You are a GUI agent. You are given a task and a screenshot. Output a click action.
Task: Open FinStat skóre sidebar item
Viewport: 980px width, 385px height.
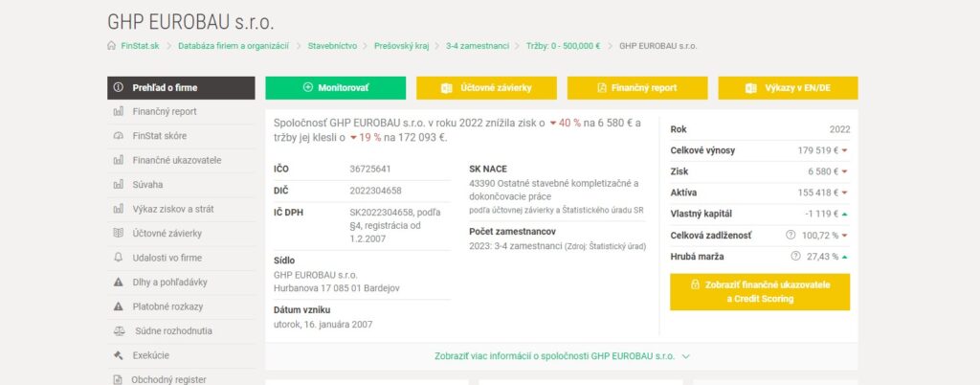pyautogui.click(x=181, y=136)
